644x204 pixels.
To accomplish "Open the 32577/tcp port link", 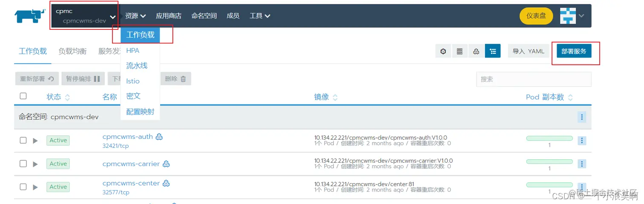I will (116, 192).
